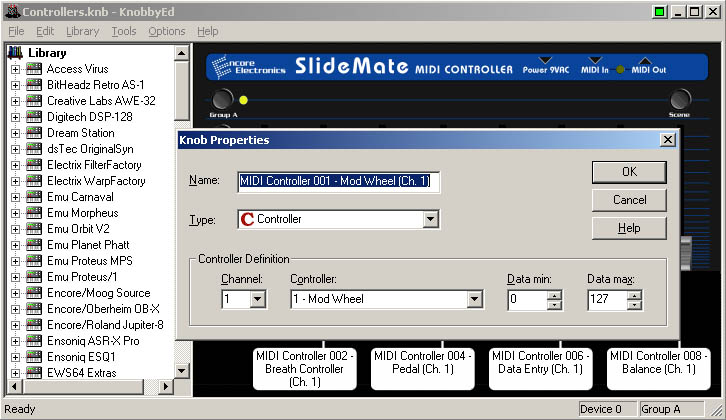Click the synth icon beside Ensoniq ASR-X Pro
Viewport: 726px width, 420px height.
[x=34, y=341]
